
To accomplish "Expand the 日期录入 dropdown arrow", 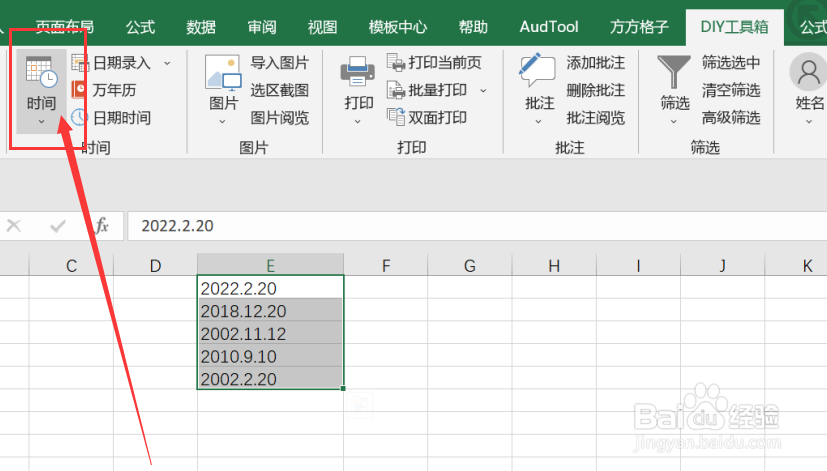I will click(x=167, y=63).
